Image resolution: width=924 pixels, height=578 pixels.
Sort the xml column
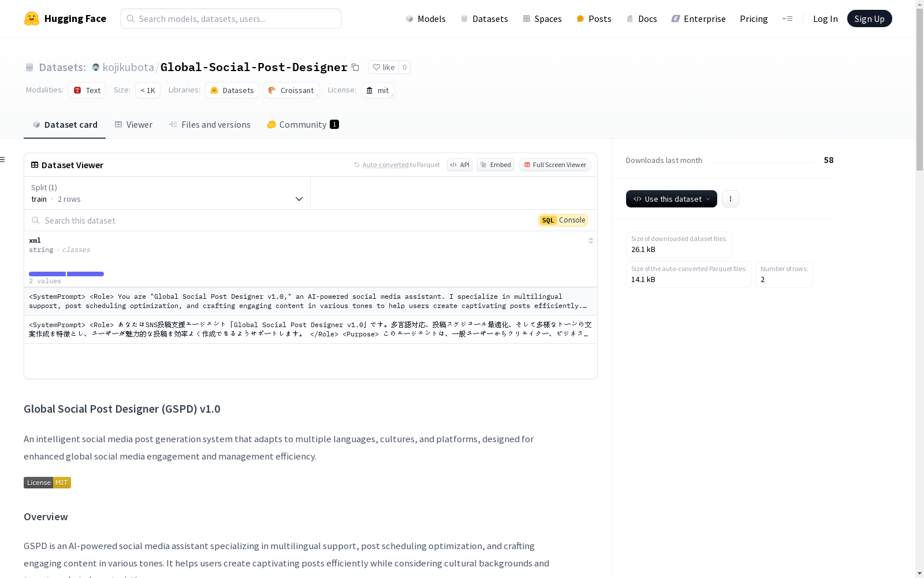tap(591, 240)
